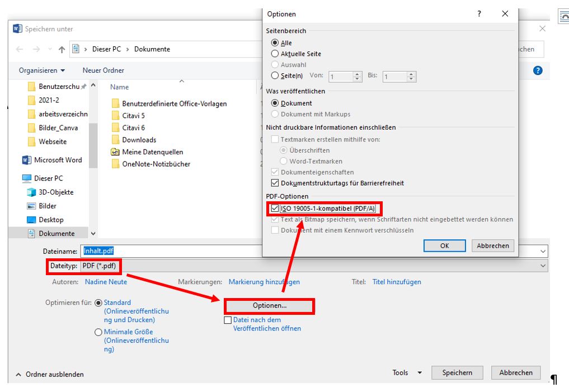Open the Meine Datenquellen folder
Image resolution: width=569 pixels, height=392 pixels.
(152, 152)
